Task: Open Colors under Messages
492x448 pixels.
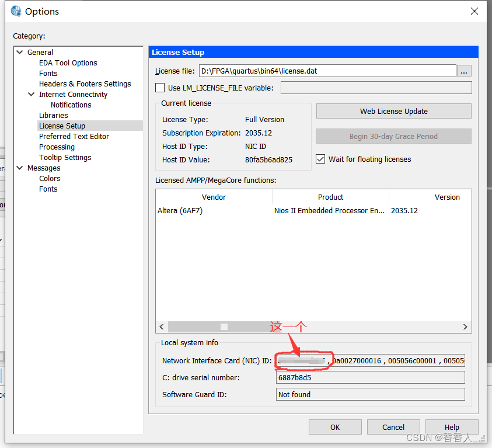Action: click(50, 178)
